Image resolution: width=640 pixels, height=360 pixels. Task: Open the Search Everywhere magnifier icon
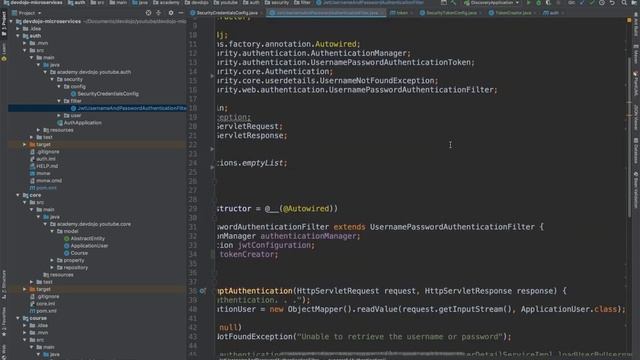[624, 3]
